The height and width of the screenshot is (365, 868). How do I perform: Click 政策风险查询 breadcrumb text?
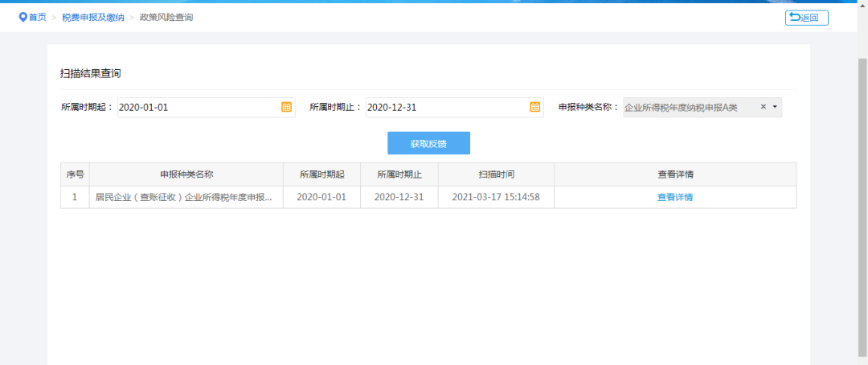coord(166,18)
